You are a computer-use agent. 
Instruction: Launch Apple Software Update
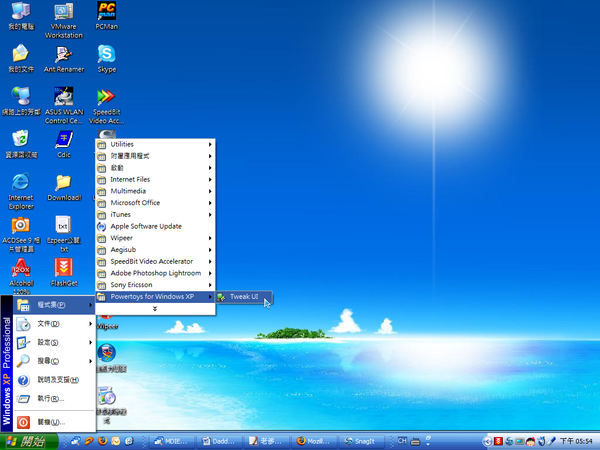(x=155, y=227)
